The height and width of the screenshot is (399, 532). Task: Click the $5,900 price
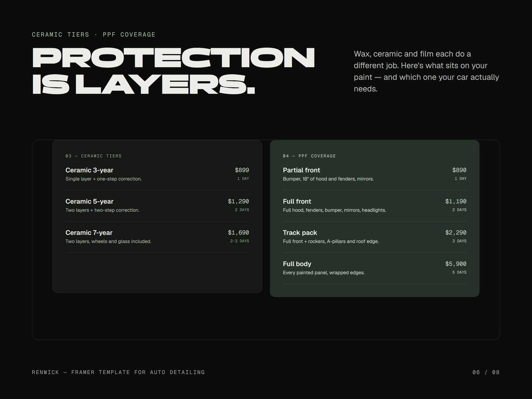456,264
